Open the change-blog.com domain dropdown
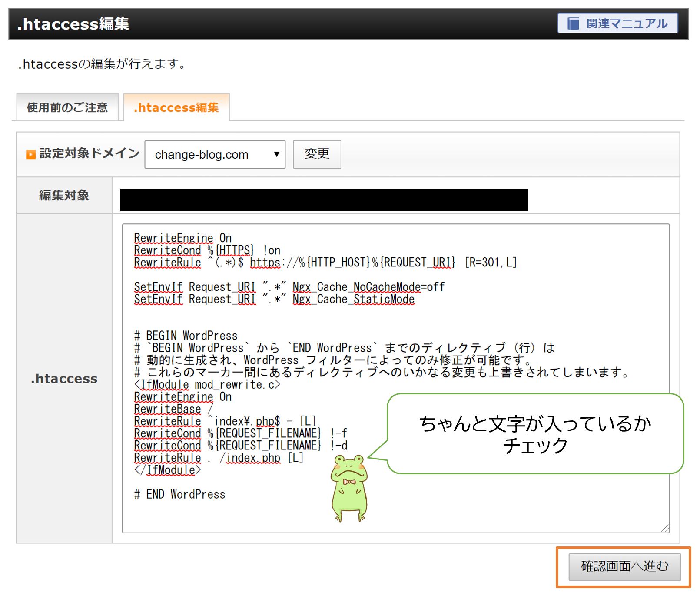700x596 pixels. point(215,154)
